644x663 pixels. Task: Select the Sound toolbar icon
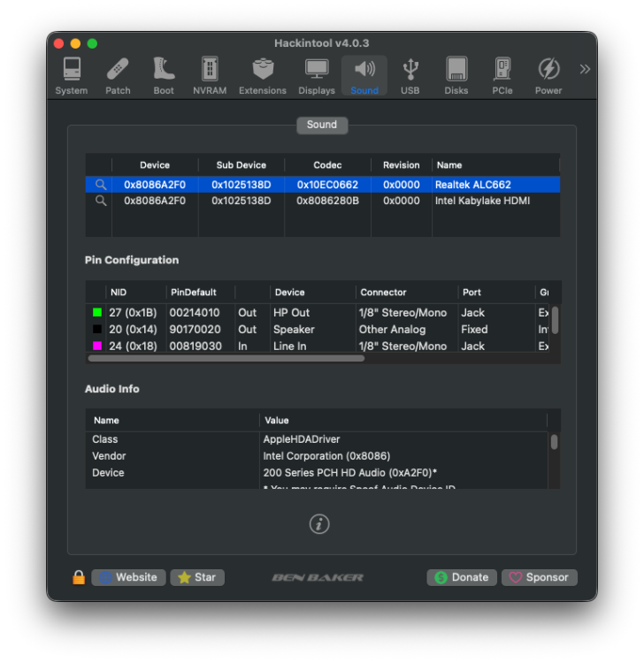tap(364, 76)
